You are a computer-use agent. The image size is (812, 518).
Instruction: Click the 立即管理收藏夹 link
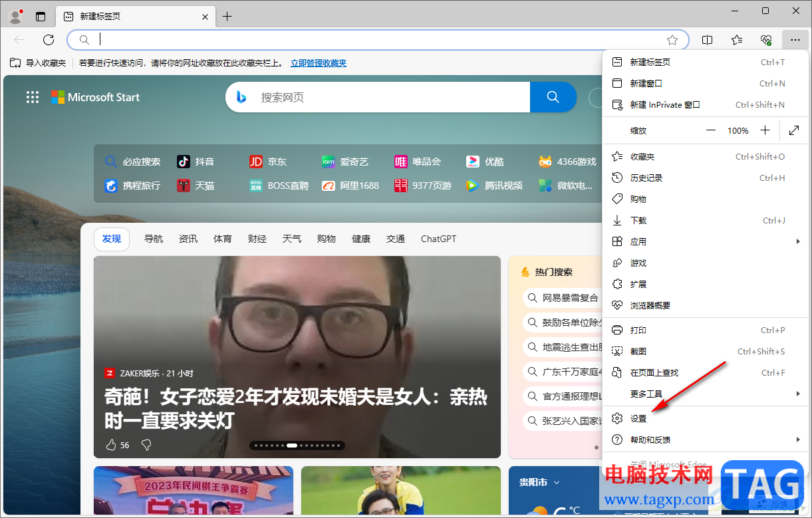click(318, 63)
